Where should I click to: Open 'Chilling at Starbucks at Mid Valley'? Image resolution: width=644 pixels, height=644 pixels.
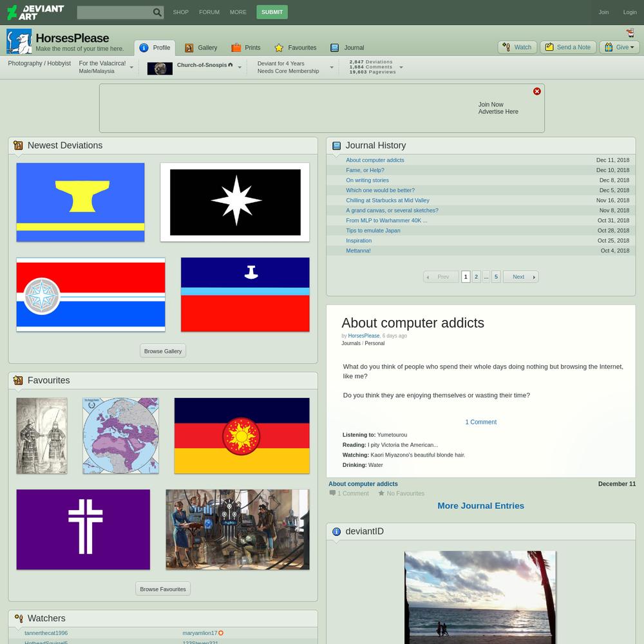point(387,200)
